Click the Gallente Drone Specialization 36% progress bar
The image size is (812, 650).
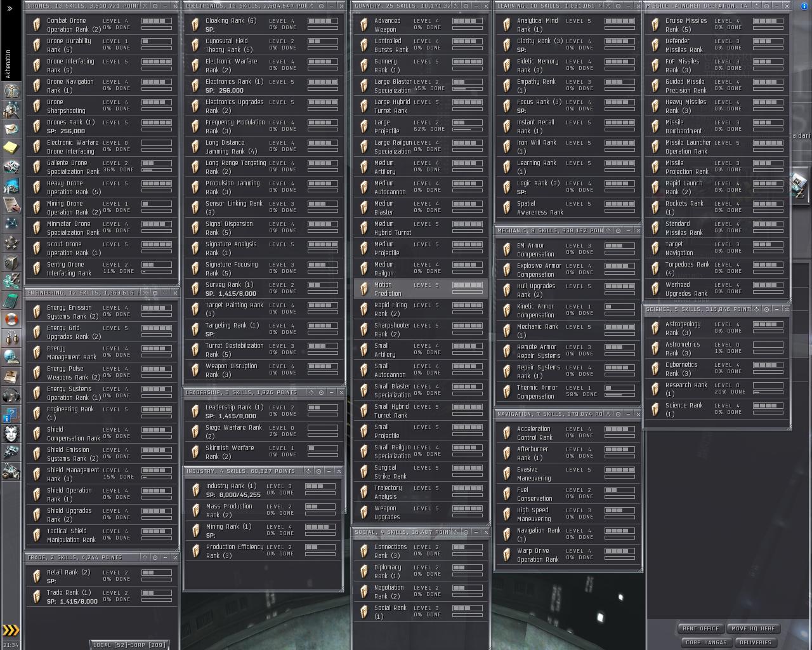pyautogui.click(x=156, y=170)
